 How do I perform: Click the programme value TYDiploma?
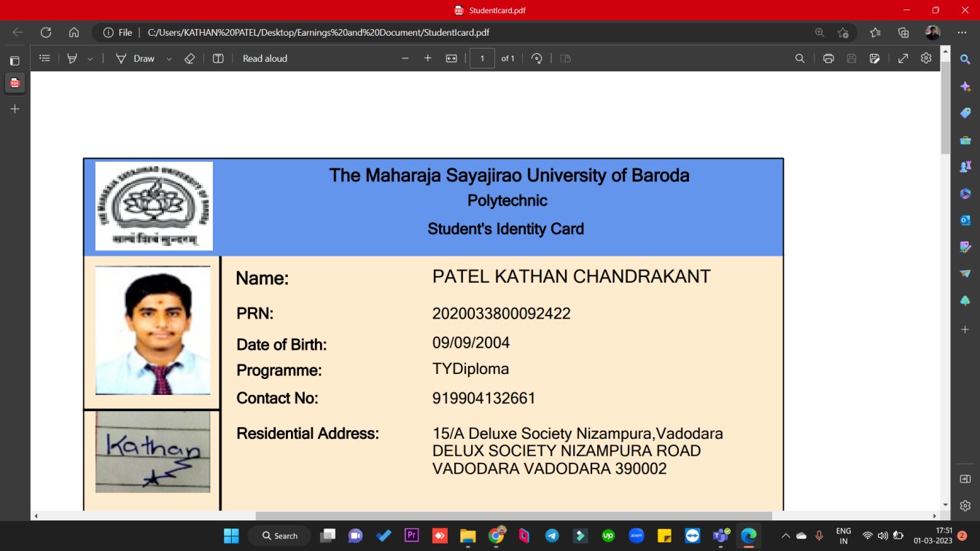coord(471,369)
